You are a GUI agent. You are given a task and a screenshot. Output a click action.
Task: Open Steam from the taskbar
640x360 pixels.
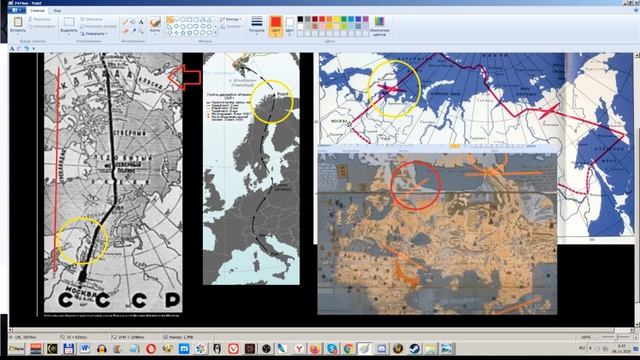414,349
